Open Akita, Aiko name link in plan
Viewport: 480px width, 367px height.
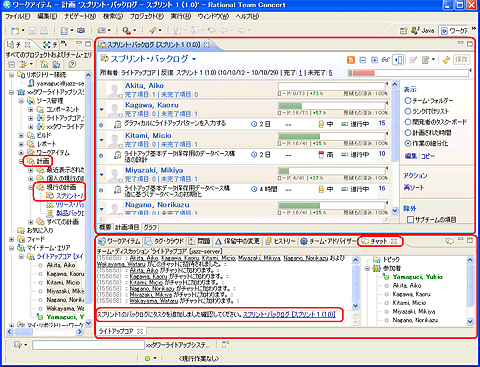pyautogui.click(x=144, y=86)
